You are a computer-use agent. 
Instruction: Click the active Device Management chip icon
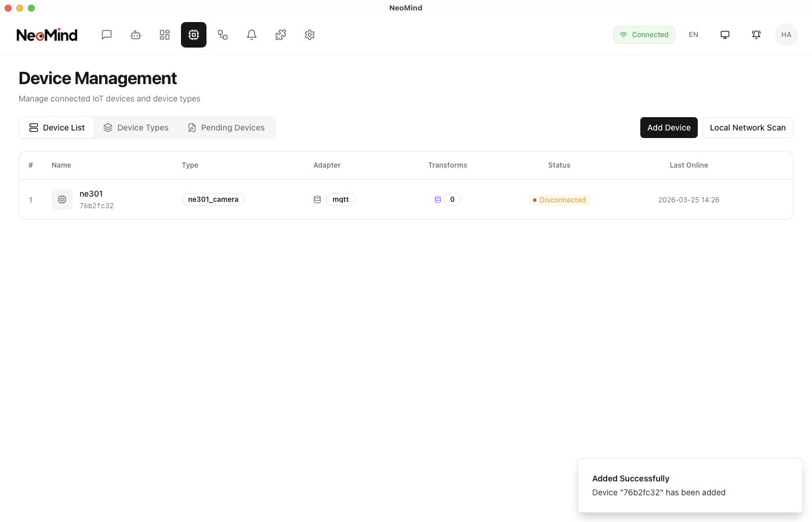[x=194, y=35]
